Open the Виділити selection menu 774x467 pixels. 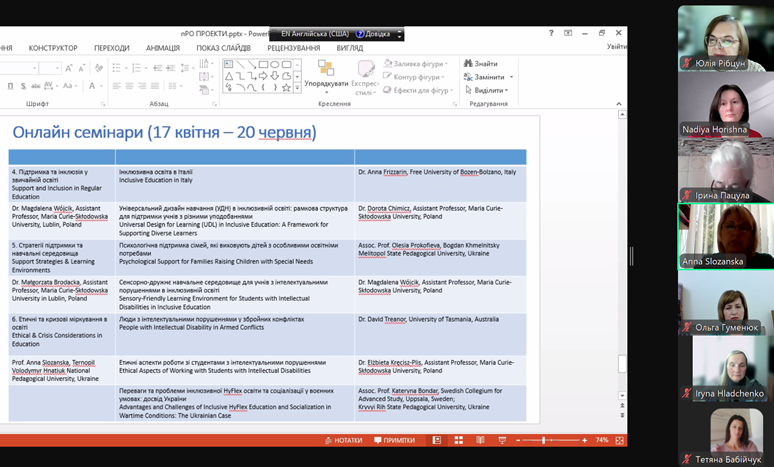(487, 90)
